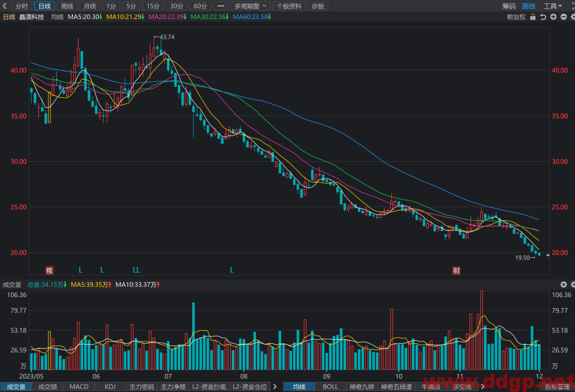Select the 均线 main indicator tab
Image resolution: width=575 pixels, height=392 pixels.
[299, 386]
